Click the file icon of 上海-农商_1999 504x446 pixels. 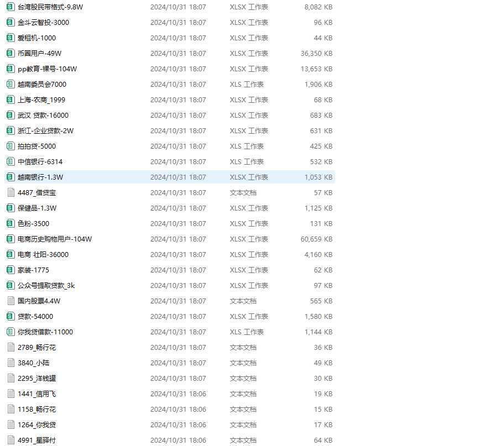pos(11,99)
